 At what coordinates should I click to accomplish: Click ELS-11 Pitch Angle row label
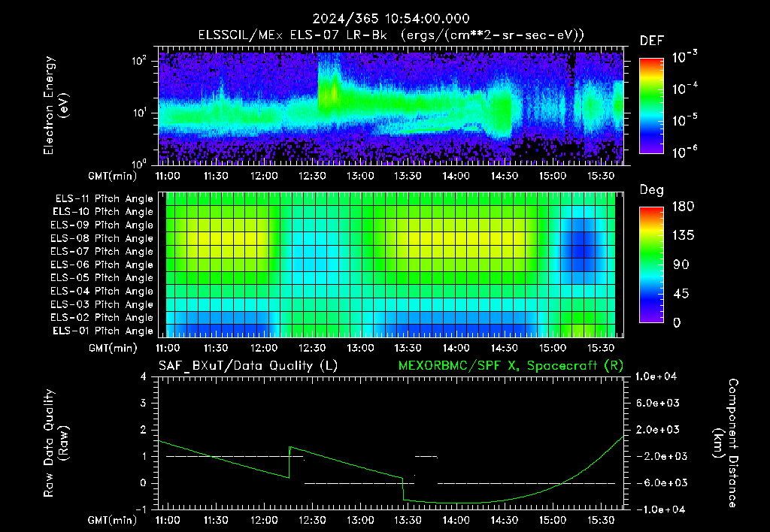pos(104,199)
